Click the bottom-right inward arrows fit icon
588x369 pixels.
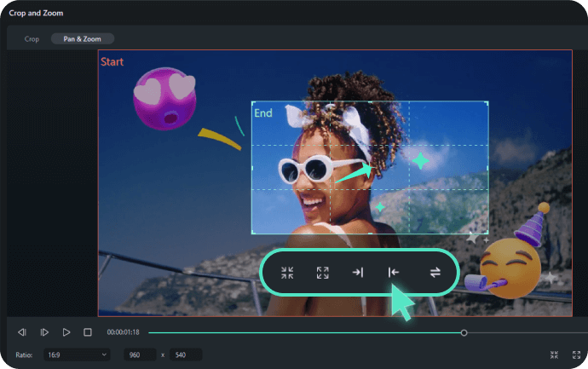click(x=554, y=355)
